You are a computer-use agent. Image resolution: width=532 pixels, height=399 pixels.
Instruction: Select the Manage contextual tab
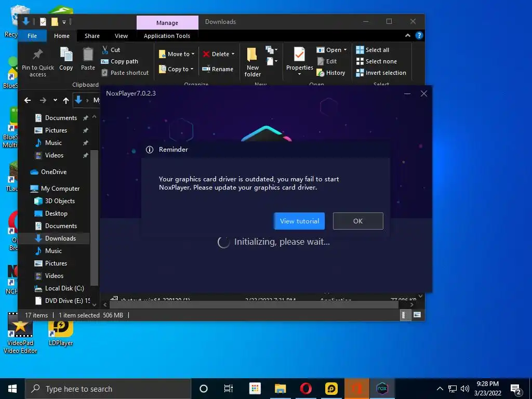tap(167, 23)
